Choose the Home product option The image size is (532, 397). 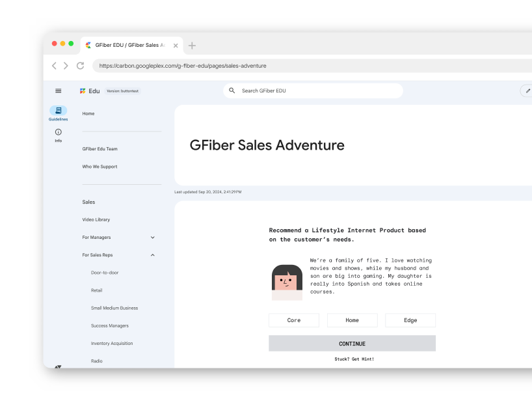tap(352, 320)
